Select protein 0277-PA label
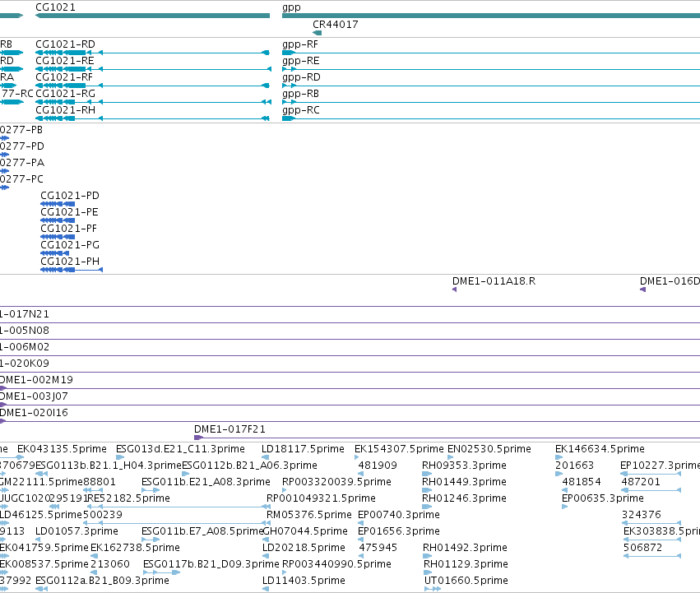This screenshot has height=593, width=700. [x=22, y=163]
